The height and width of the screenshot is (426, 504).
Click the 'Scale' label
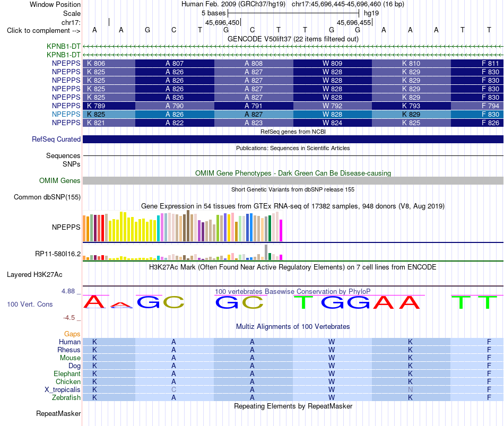(72, 13)
